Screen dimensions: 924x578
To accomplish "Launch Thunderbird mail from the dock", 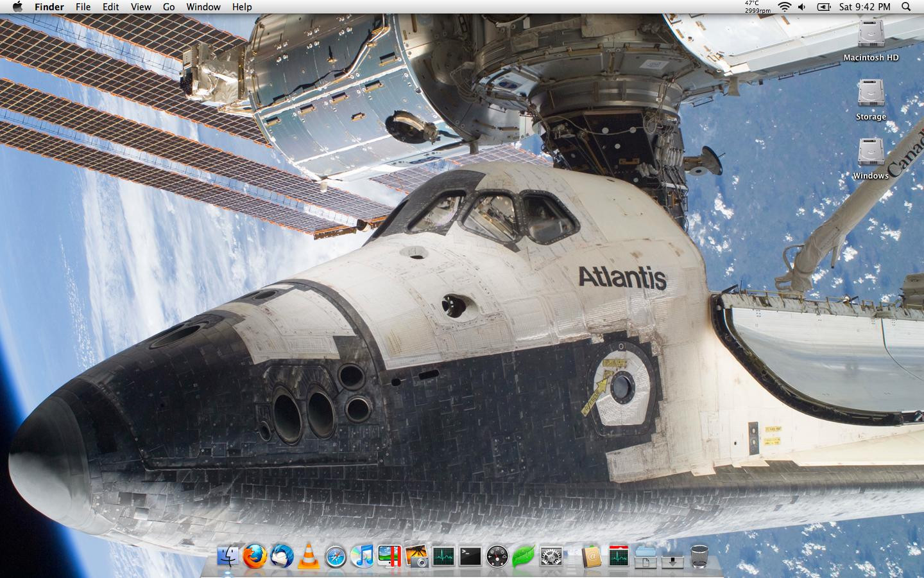I will pyautogui.click(x=282, y=556).
